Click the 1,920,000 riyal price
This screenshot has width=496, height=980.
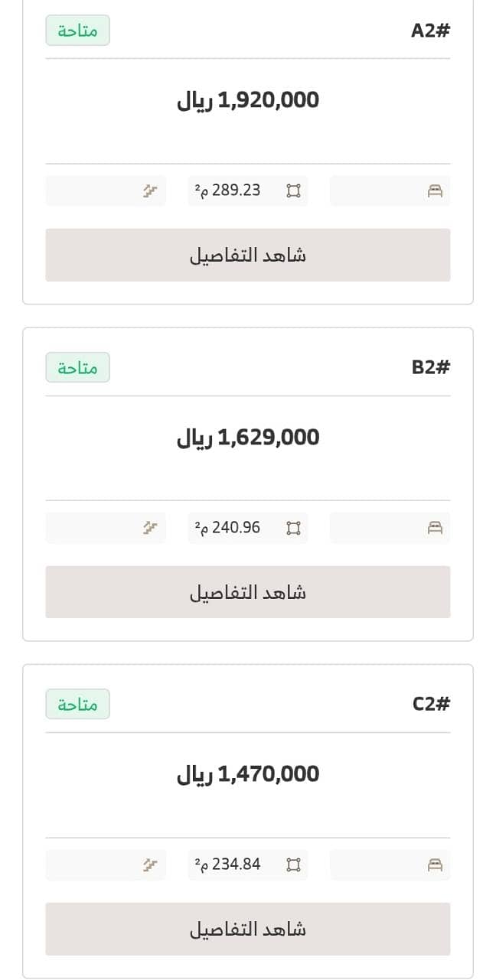click(248, 100)
